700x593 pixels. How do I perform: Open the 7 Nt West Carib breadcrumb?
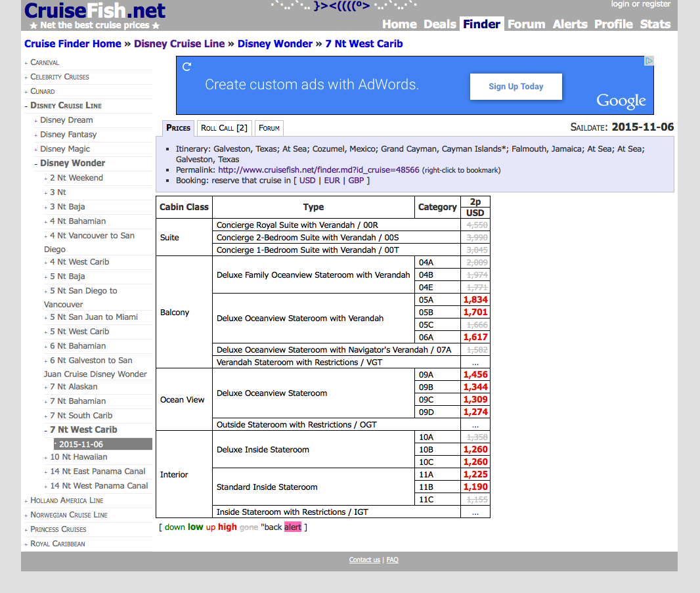click(x=364, y=44)
